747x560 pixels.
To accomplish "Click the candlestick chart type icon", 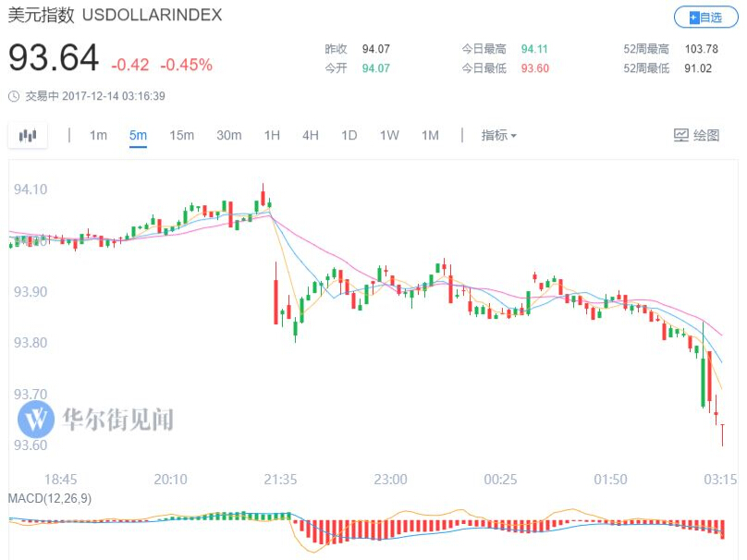I will click(28, 136).
